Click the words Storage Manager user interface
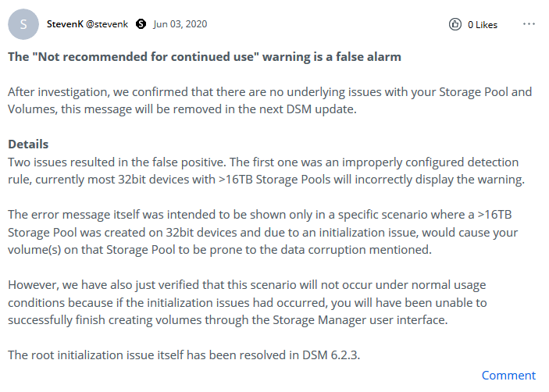Screen dimensions: 549x392 [x=360, y=320]
